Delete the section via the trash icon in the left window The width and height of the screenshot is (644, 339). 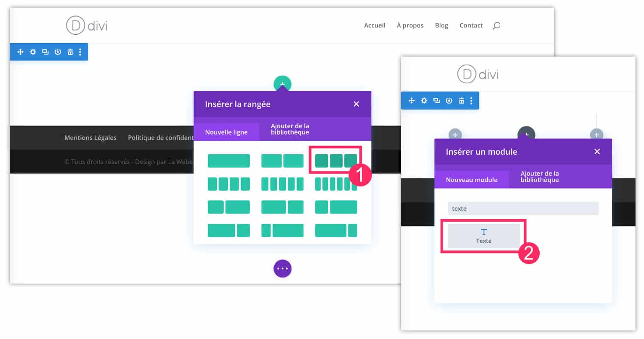point(70,52)
